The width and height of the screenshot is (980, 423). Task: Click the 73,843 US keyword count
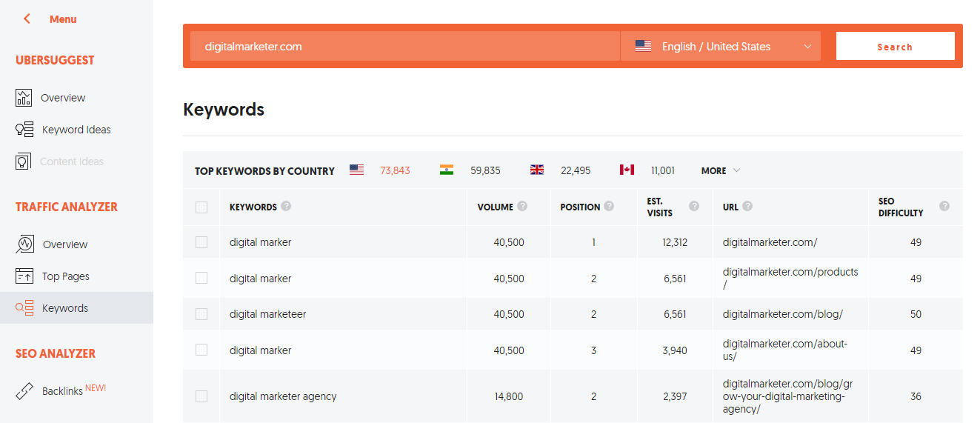click(395, 170)
